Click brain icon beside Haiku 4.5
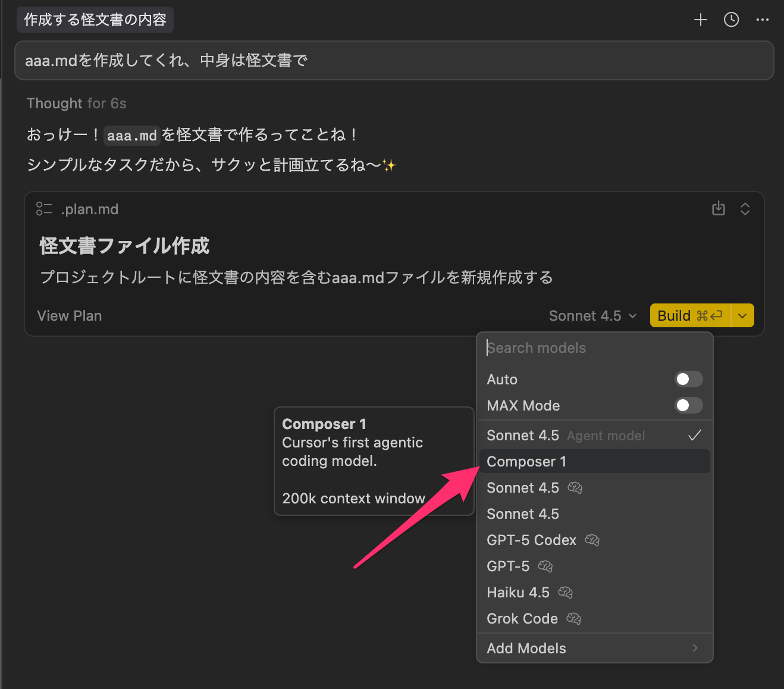The height and width of the screenshot is (689, 784). (565, 593)
